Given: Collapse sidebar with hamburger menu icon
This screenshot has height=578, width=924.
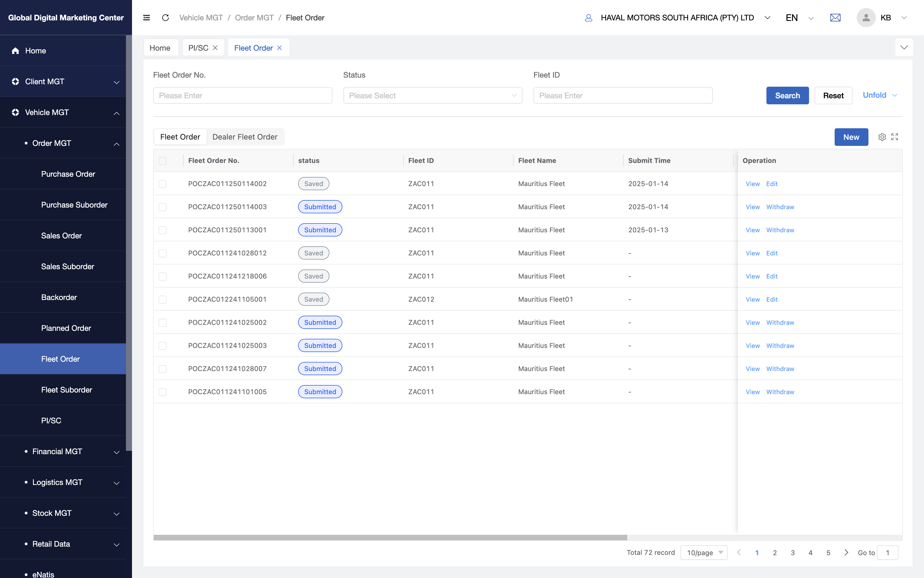Looking at the screenshot, I should 146,18.
